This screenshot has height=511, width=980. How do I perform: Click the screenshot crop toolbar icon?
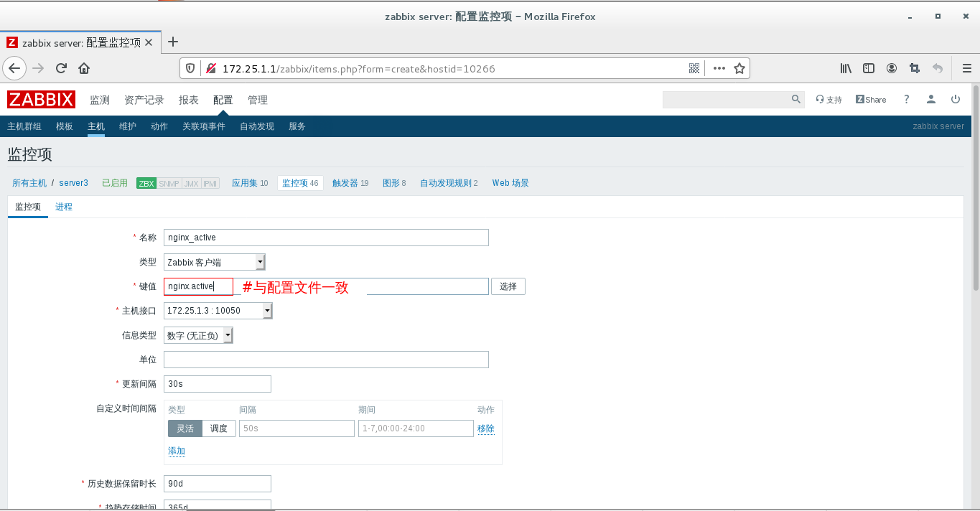915,68
